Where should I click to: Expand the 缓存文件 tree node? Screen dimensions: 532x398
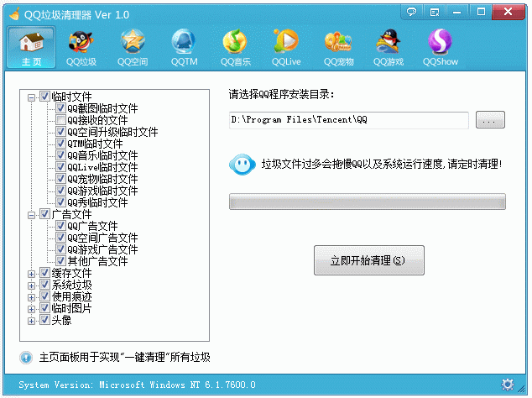31,274
